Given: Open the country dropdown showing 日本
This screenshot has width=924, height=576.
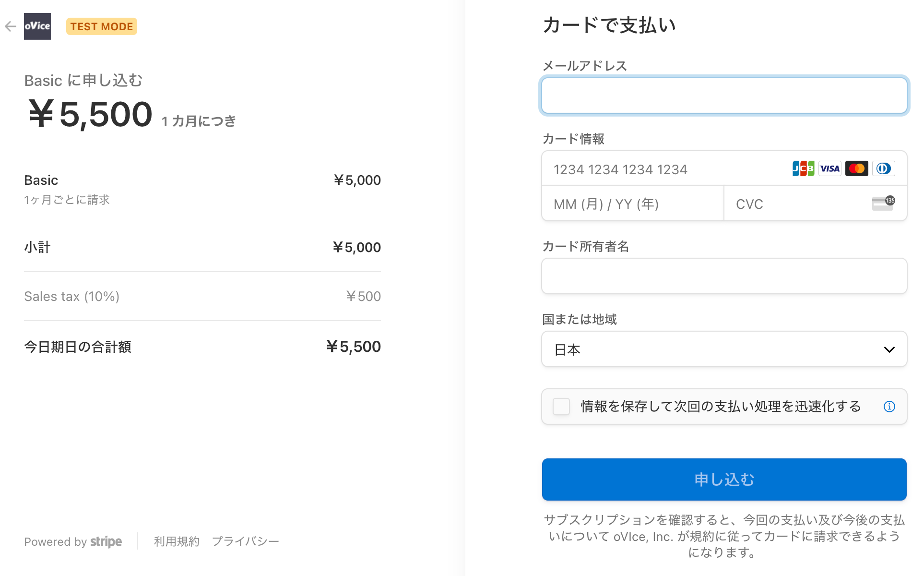Looking at the screenshot, I should point(724,349).
